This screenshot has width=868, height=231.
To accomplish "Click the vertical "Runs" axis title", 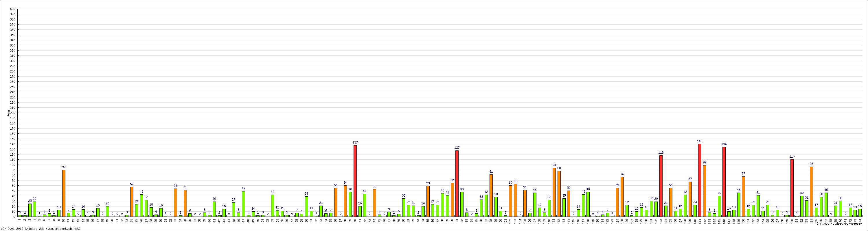I will (x=8, y=113).
